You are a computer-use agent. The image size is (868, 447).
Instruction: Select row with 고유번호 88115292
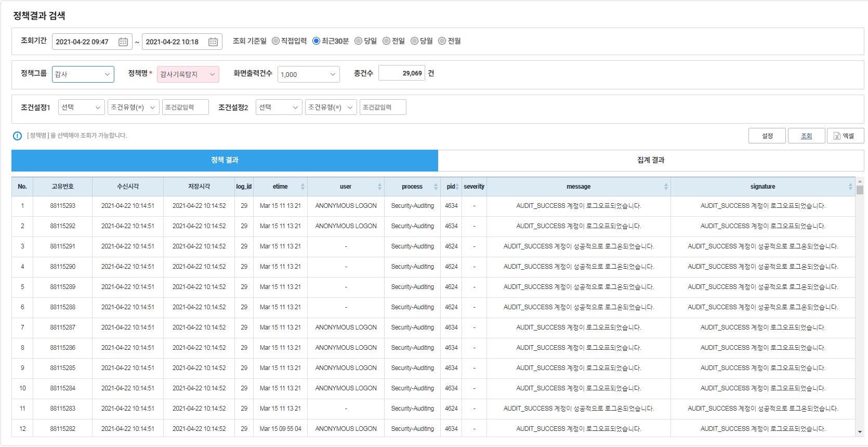pyautogui.click(x=433, y=226)
